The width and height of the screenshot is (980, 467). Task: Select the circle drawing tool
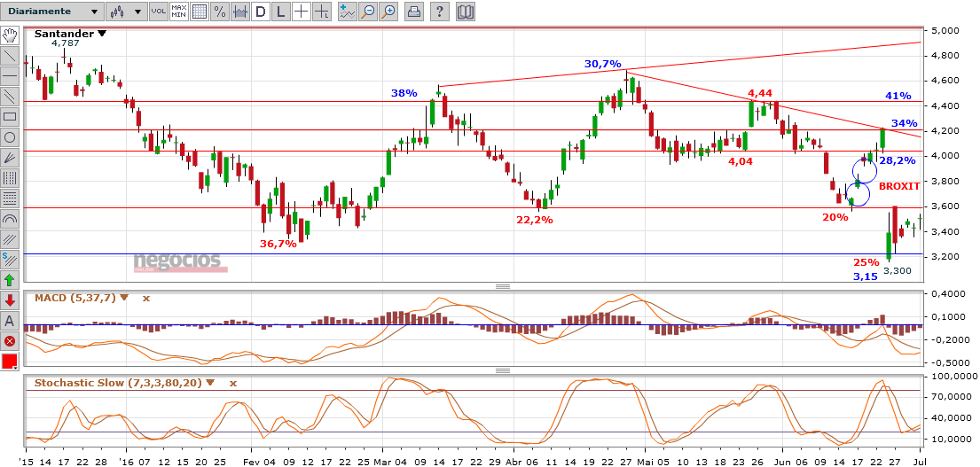pyautogui.click(x=10, y=136)
